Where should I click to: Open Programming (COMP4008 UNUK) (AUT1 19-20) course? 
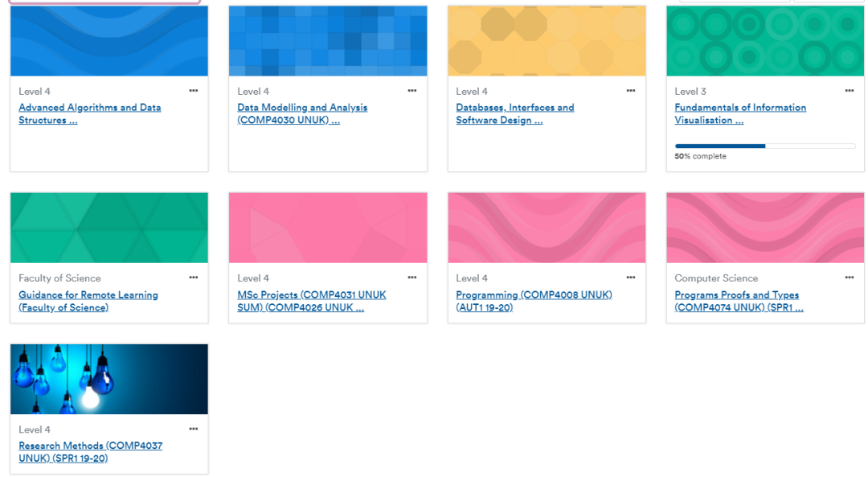tap(534, 301)
